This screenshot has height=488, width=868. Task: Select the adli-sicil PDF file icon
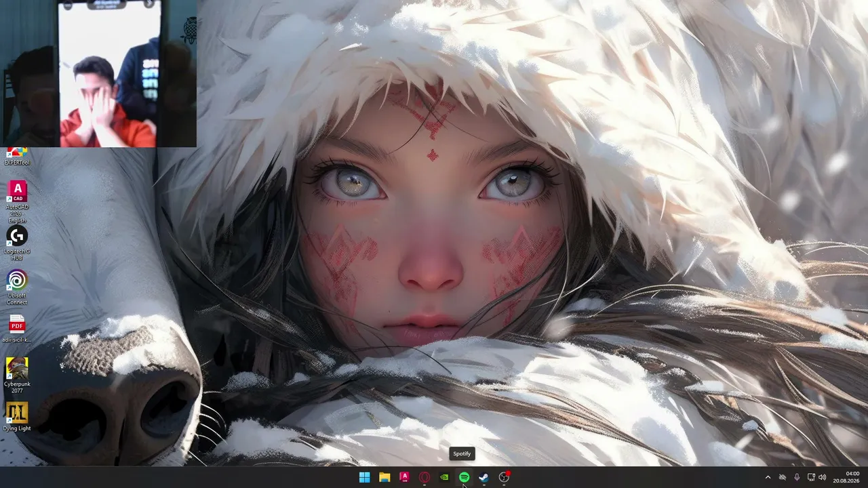(x=17, y=329)
